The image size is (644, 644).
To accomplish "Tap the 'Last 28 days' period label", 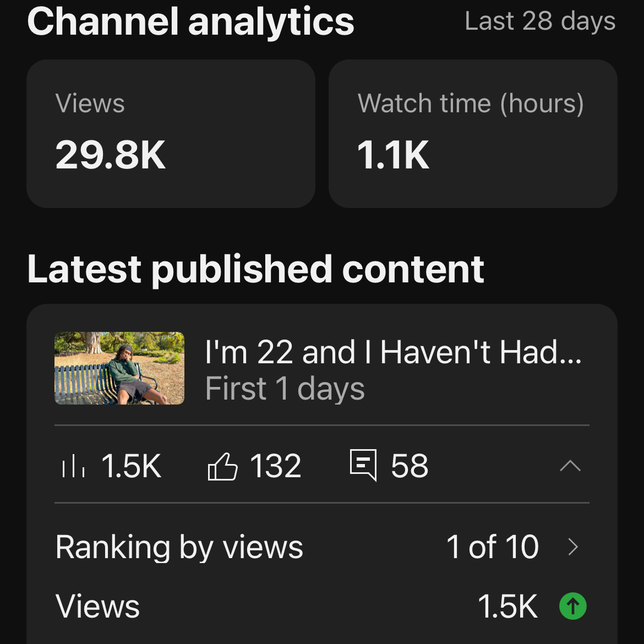I will [x=540, y=21].
